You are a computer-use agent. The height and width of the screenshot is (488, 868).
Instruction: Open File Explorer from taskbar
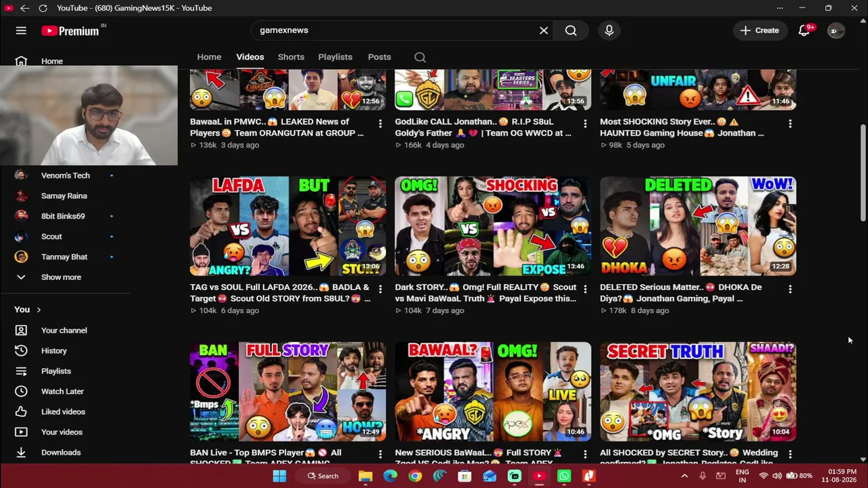366,476
